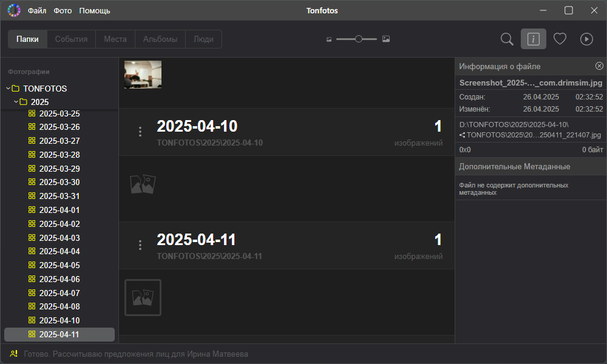Image resolution: width=607 pixels, height=364 pixels.
Task: Click the D:\TONFOTOS\2025\2025-04-10\ folder path
Action: (514, 124)
